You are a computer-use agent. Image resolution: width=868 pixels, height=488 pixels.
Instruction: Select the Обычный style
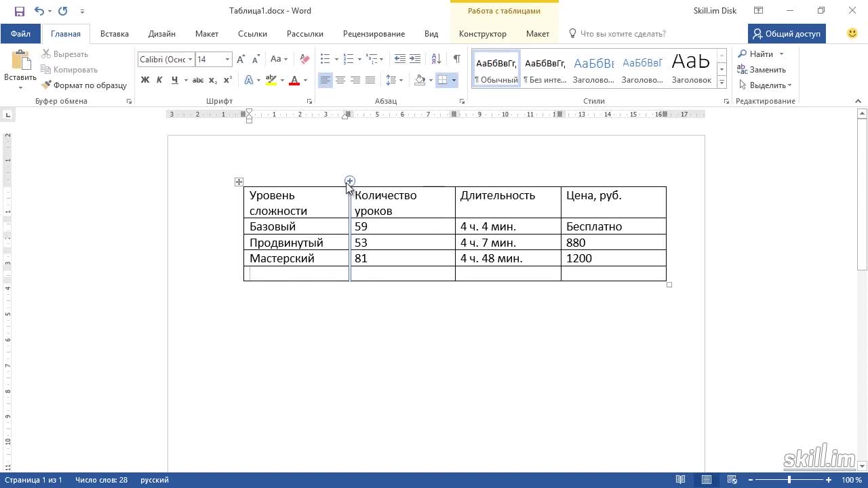496,70
